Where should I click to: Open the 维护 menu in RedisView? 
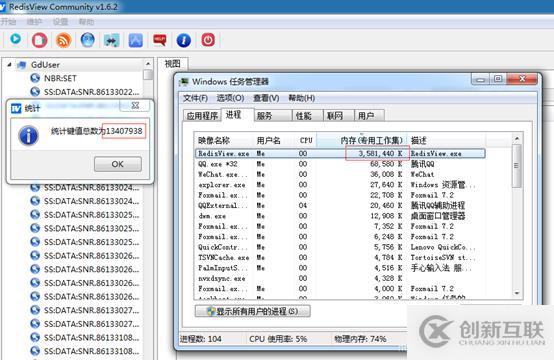34,22
